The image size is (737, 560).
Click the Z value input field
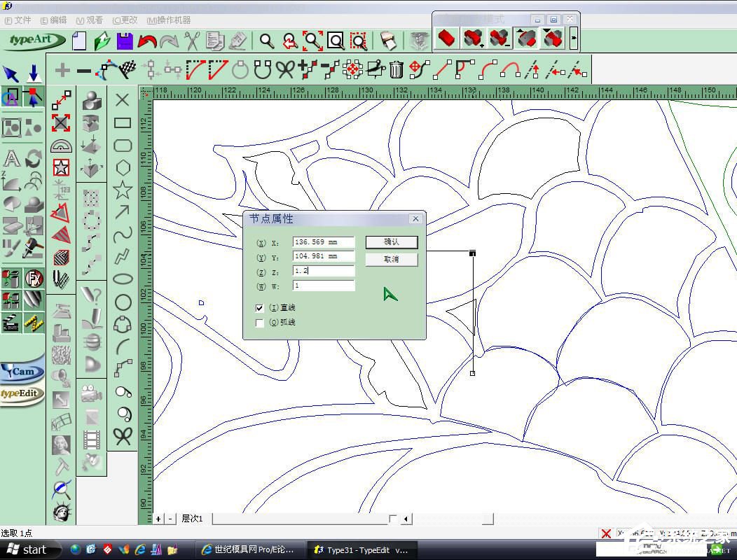click(324, 271)
